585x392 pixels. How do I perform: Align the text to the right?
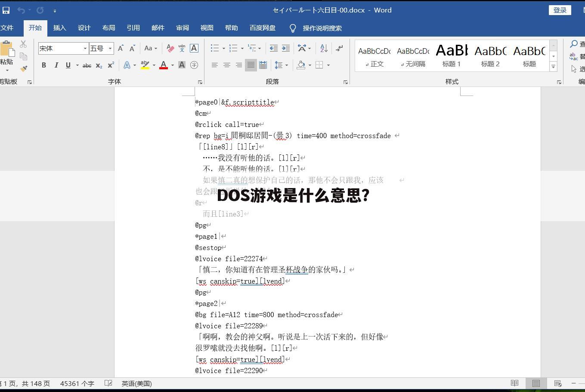(238, 65)
